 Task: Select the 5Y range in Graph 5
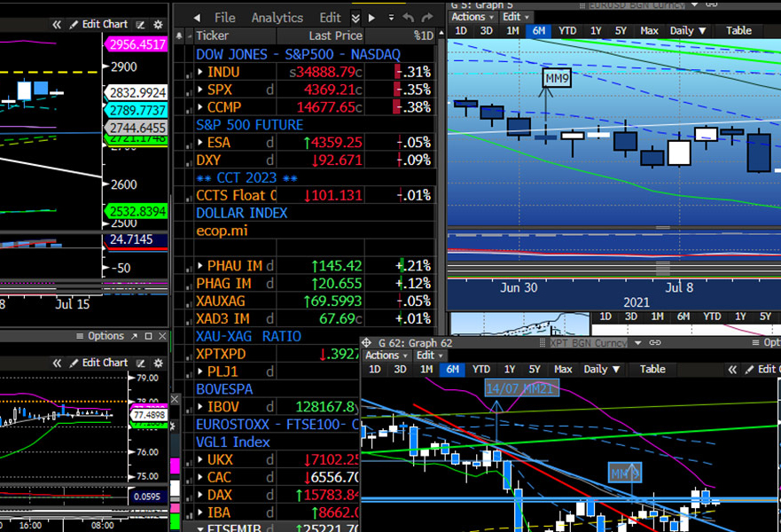tap(621, 31)
